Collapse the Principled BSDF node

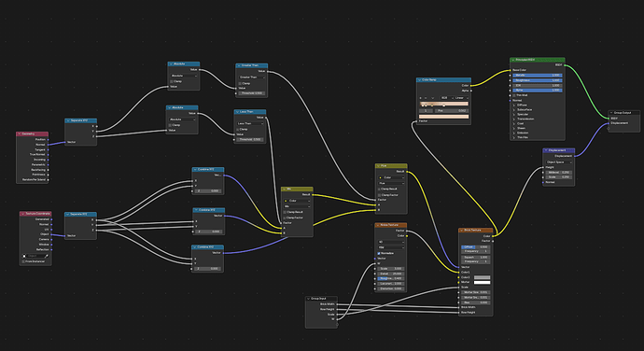point(513,60)
